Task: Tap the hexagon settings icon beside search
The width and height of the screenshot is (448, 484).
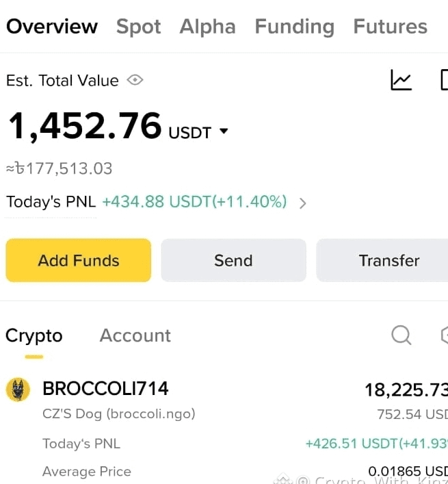Action: point(445,335)
